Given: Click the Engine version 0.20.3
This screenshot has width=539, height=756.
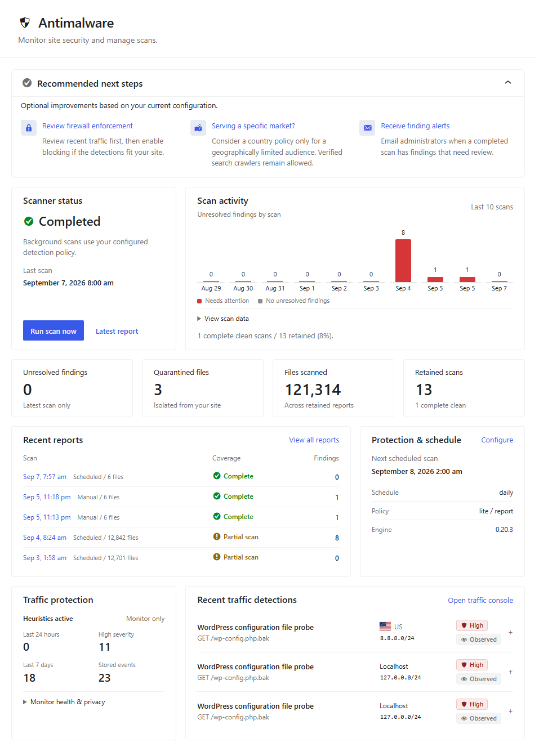Looking at the screenshot, I should coord(504,530).
